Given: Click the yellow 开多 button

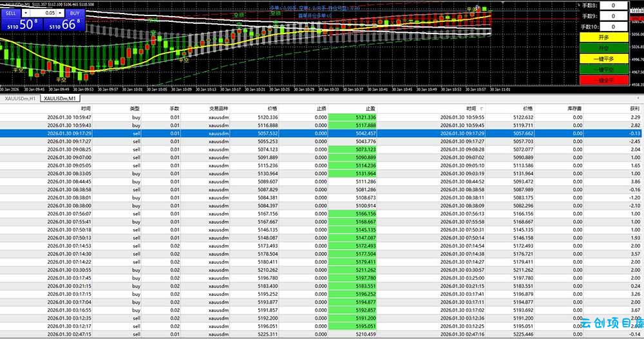Looking at the screenshot, I should point(604,37).
